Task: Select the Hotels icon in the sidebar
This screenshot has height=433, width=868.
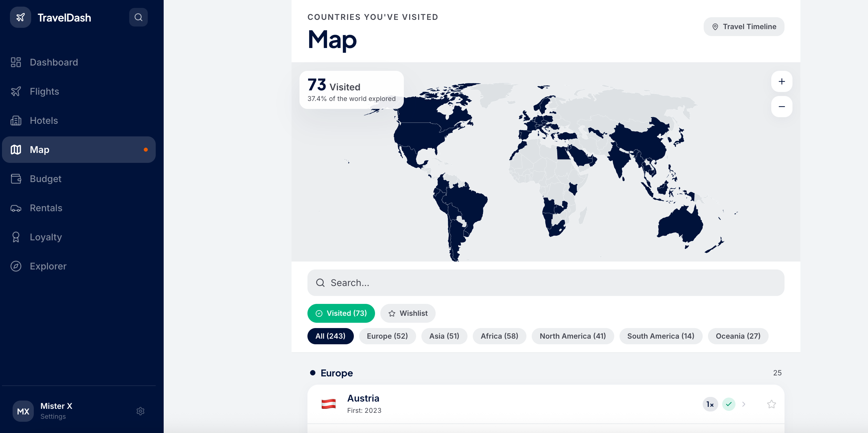Action: (x=16, y=120)
